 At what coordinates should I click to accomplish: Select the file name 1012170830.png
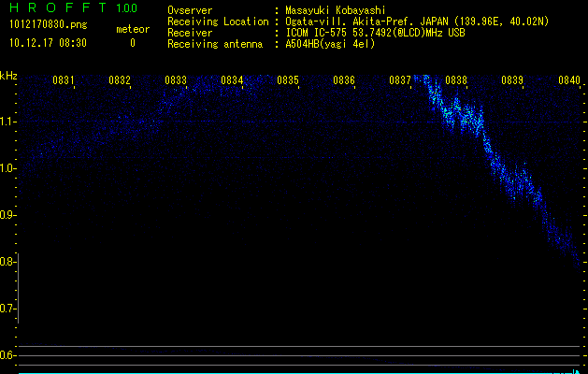tap(49, 25)
